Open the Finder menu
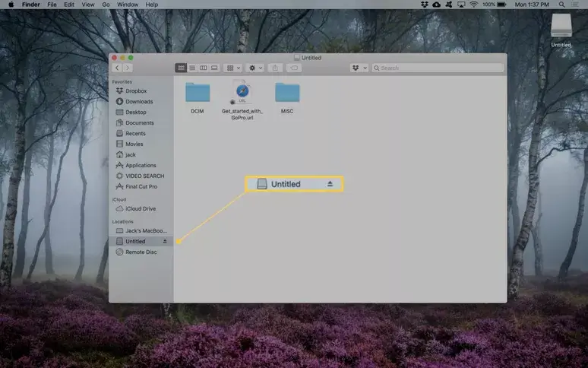This screenshot has width=588, height=368. [x=30, y=5]
